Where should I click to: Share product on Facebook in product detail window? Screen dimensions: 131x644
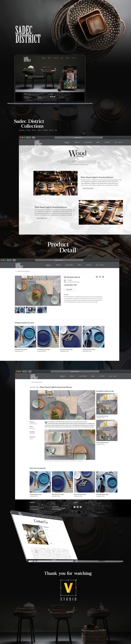point(97,277)
